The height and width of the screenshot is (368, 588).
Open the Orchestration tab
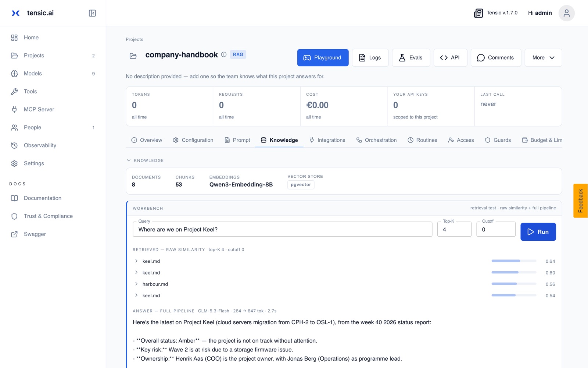click(x=376, y=140)
